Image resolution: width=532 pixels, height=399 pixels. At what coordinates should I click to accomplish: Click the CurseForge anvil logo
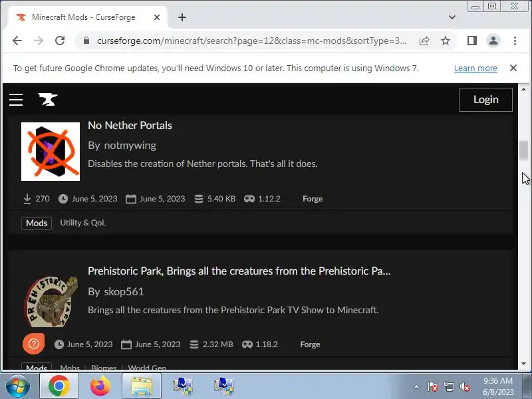48,99
